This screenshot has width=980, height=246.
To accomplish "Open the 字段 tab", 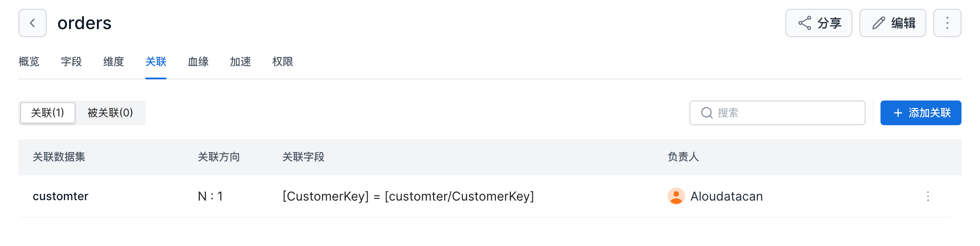I will 71,62.
